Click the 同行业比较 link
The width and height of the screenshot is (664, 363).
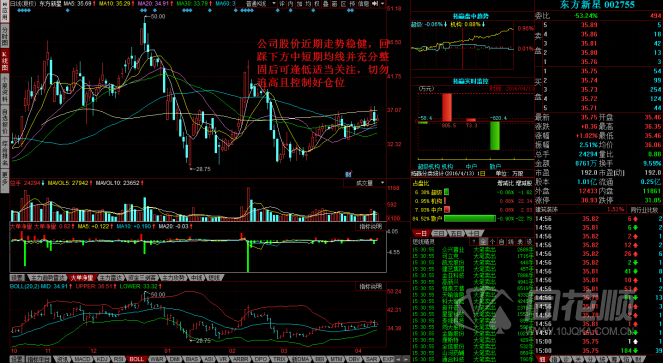643,209
